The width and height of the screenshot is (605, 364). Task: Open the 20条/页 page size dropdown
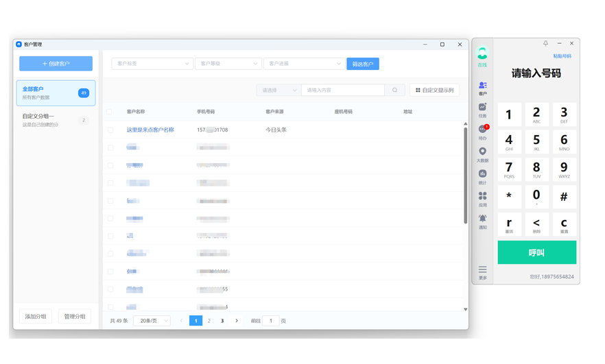152,321
